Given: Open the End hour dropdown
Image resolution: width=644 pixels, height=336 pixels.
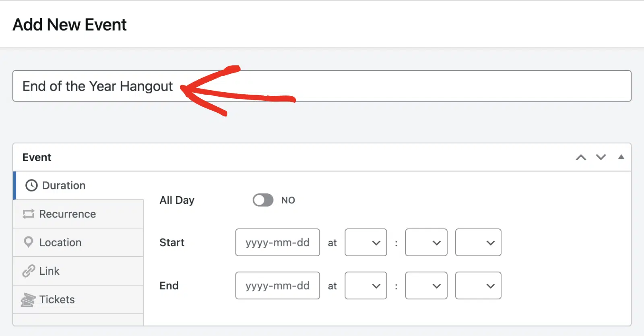Looking at the screenshot, I should click(366, 286).
